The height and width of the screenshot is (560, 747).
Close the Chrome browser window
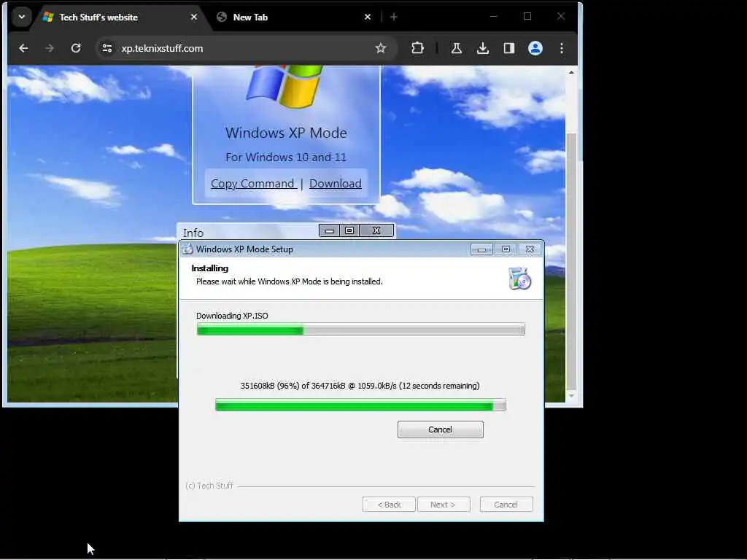pos(561,17)
